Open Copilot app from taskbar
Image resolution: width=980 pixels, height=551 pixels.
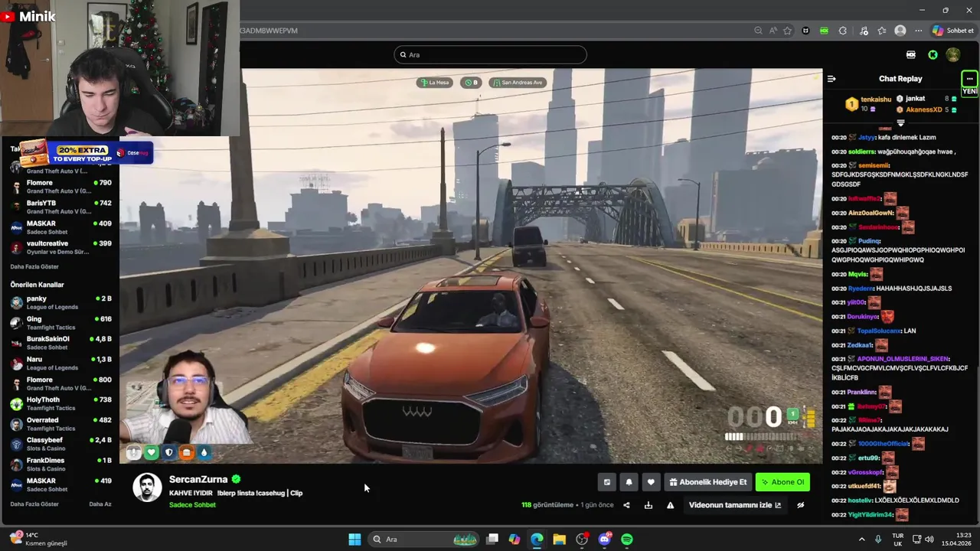514,540
